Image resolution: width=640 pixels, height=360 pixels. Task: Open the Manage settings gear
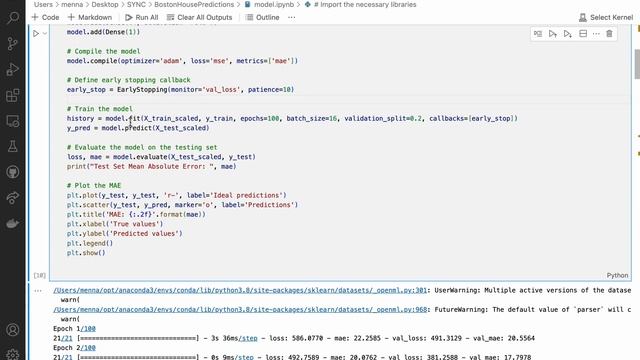coord(13,354)
